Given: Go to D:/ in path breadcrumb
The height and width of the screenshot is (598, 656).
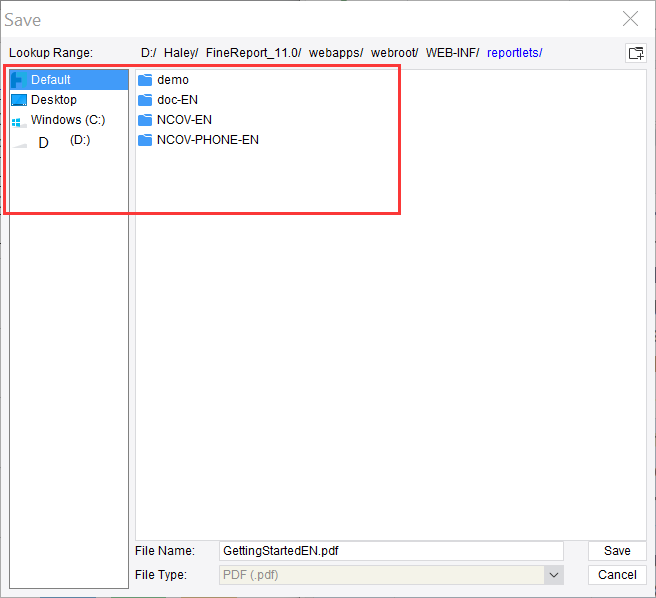Looking at the screenshot, I should [149, 53].
